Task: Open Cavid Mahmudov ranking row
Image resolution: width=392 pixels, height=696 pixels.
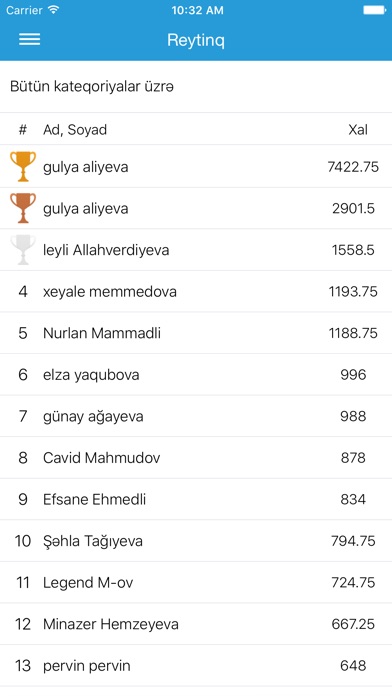Action: [x=196, y=458]
